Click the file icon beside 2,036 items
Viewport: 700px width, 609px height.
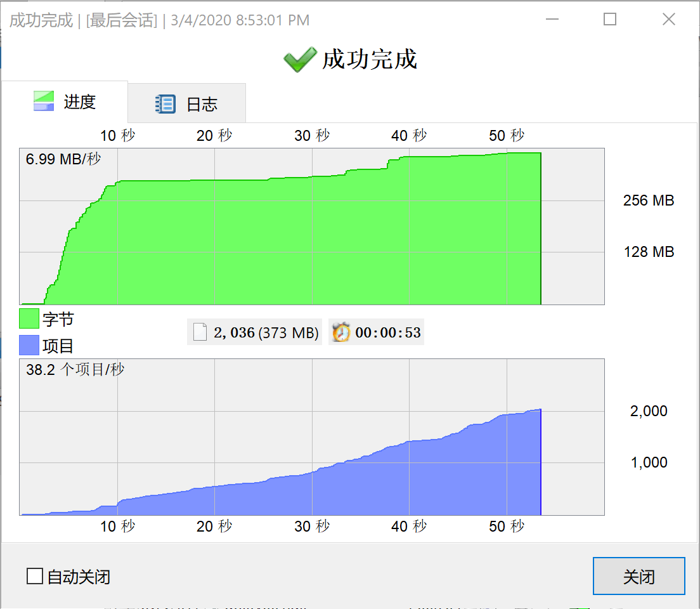click(200, 332)
